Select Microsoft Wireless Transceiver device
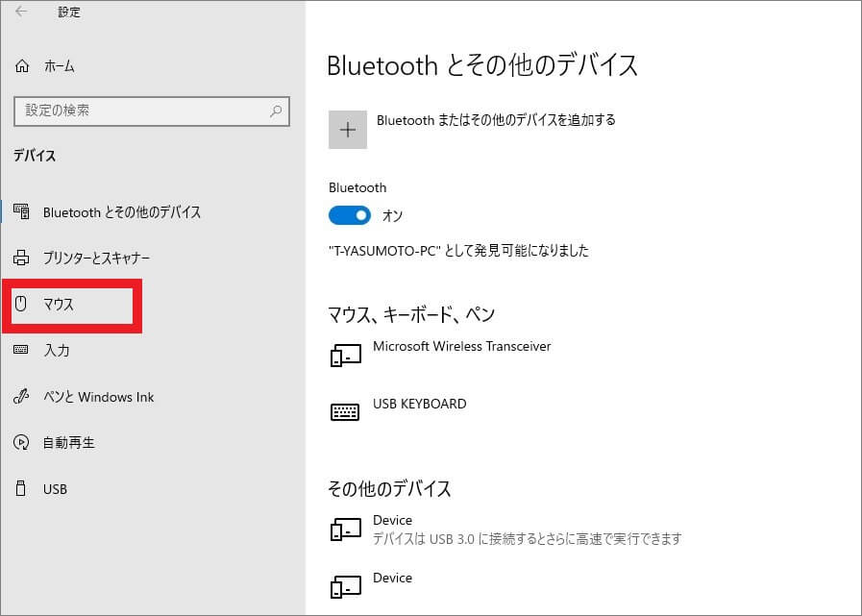This screenshot has height=616, width=862. point(461,347)
